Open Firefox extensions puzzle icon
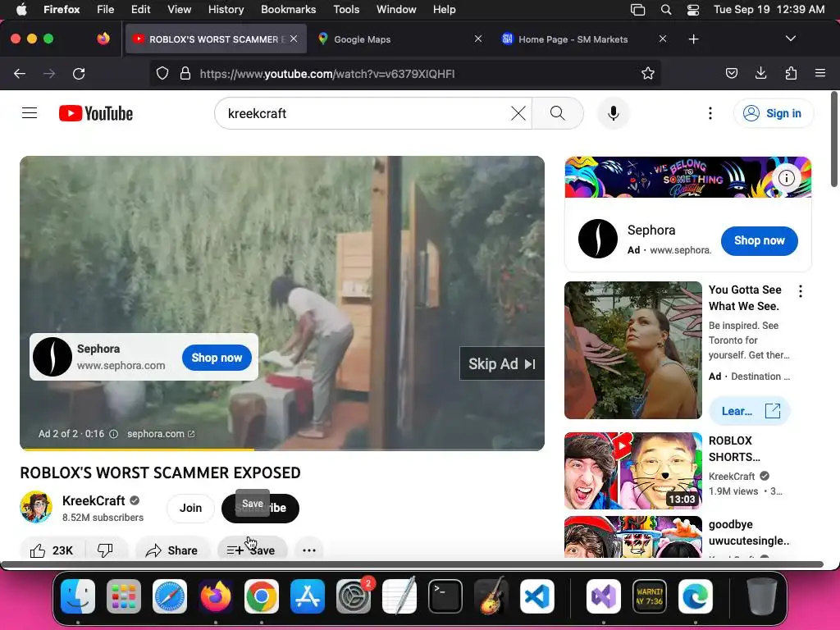840x630 pixels. 791,73
